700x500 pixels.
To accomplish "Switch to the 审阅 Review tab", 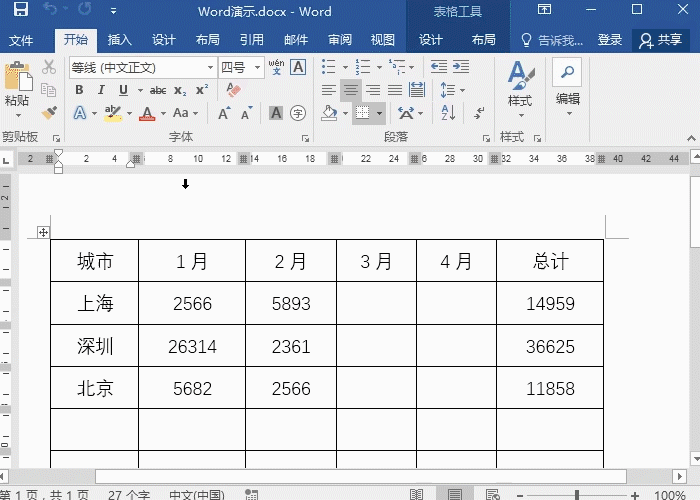I will tap(340, 40).
